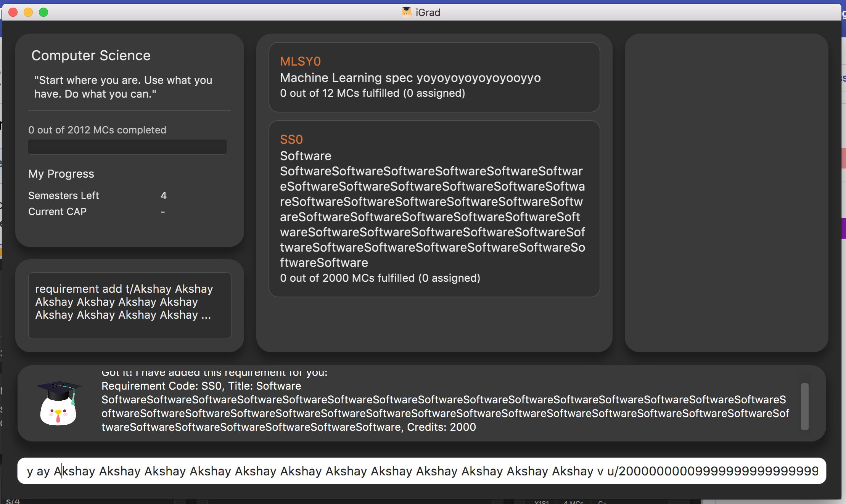This screenshot has height=504, width=846.
Task: Click the result message text area
Action: [x=442, y=406]
